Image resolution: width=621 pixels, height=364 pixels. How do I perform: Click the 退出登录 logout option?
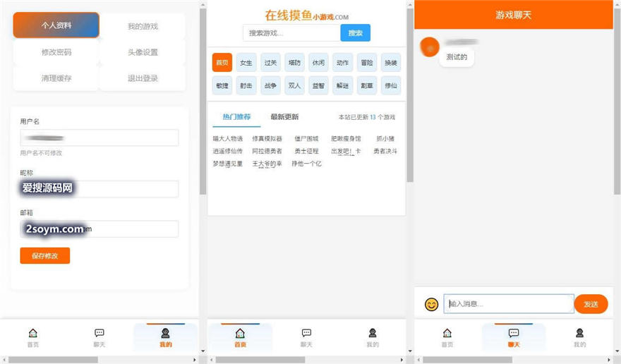pos(143,78)
